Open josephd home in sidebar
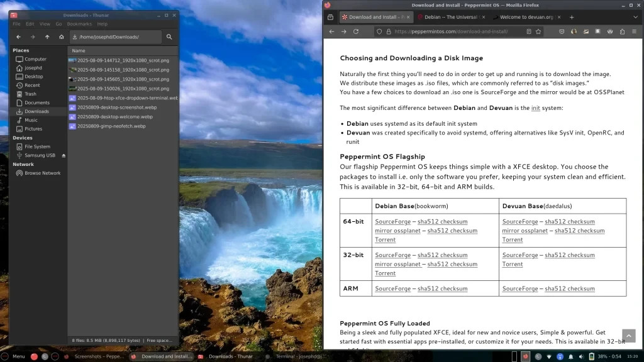This screenshot has height=362, width=644. point(33,68)
